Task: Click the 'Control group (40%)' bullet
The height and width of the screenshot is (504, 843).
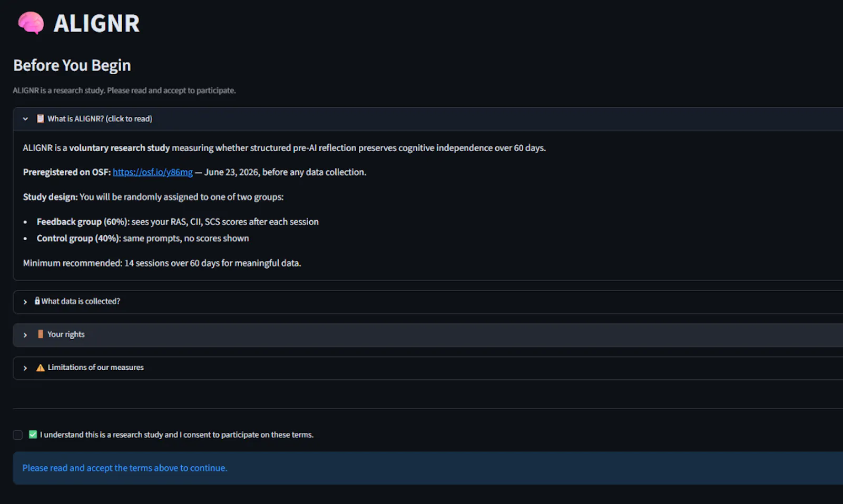Action: tap(143, 238)
